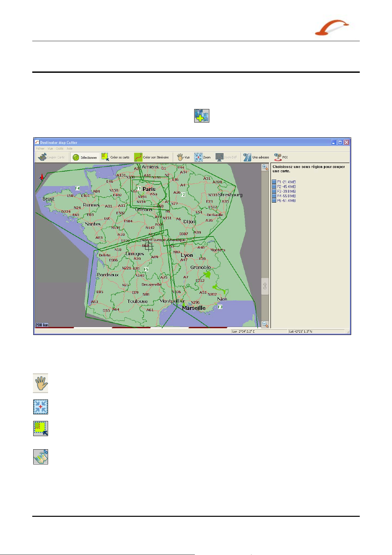Screen dimensions: 392x555
Task: Open the Aide menu
Action: click(x=69, y=149)
